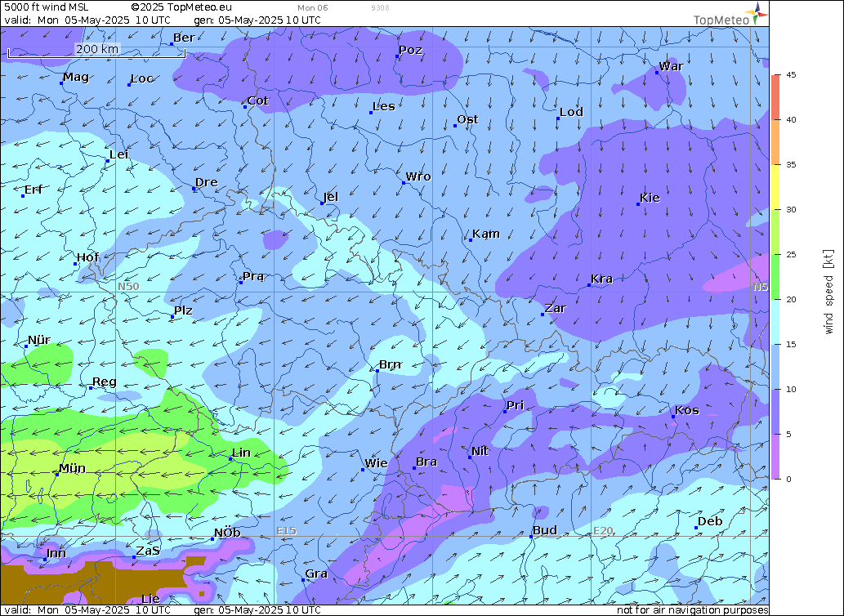Click the legend value 0
Image resolution: width=844 pixels, height=616 pixels.
(x=788, y=480)
